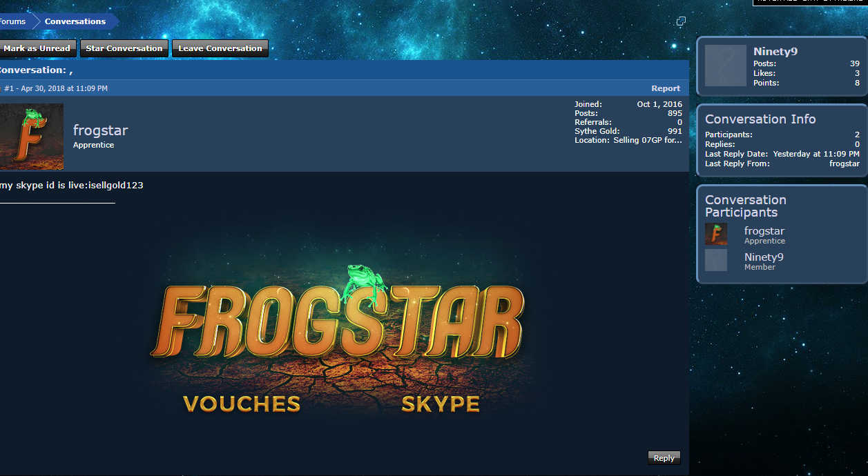
Task: Click the Participants count row
Action: tap(782, 135)
